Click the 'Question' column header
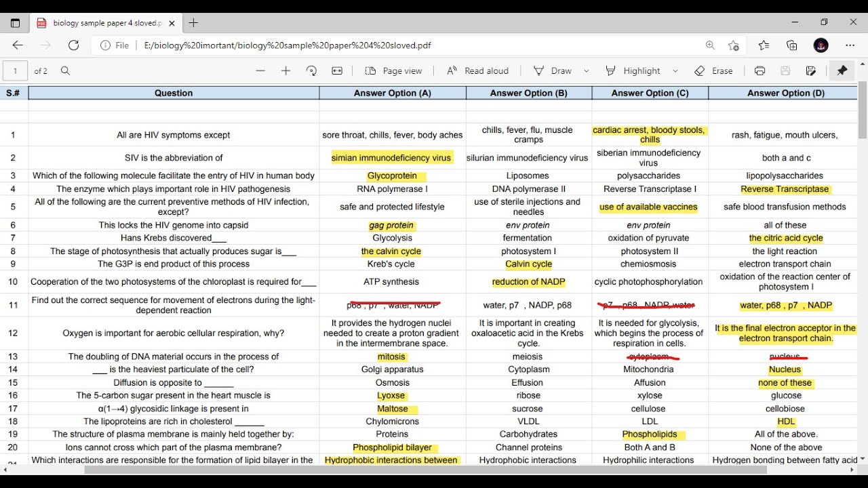Screen dimensions: 868x488 pos(174,93)
